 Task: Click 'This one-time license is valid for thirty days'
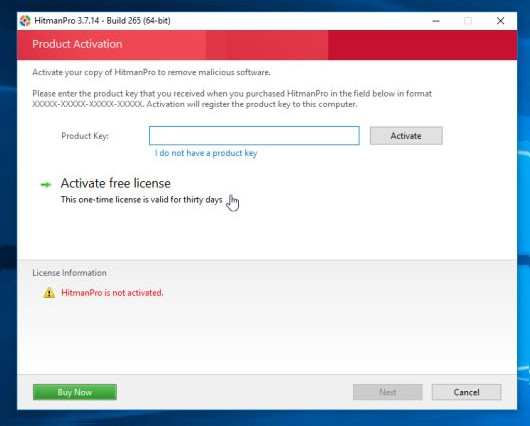point(142,200)
